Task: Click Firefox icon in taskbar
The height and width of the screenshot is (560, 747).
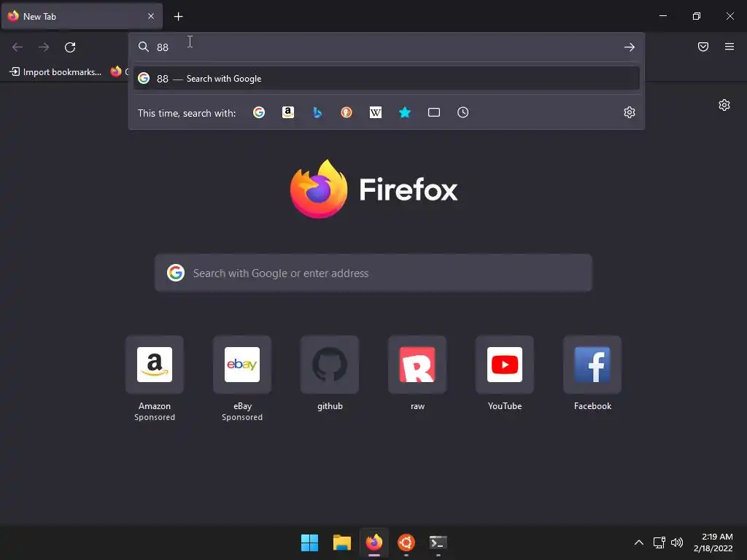Action: (374, 542)
